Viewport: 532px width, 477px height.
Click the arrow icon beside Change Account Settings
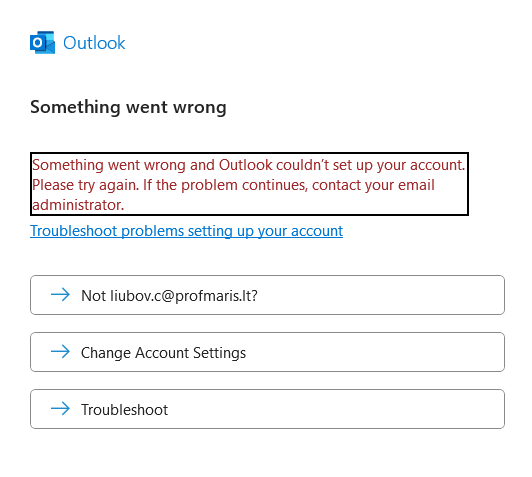tap(60, 351)
